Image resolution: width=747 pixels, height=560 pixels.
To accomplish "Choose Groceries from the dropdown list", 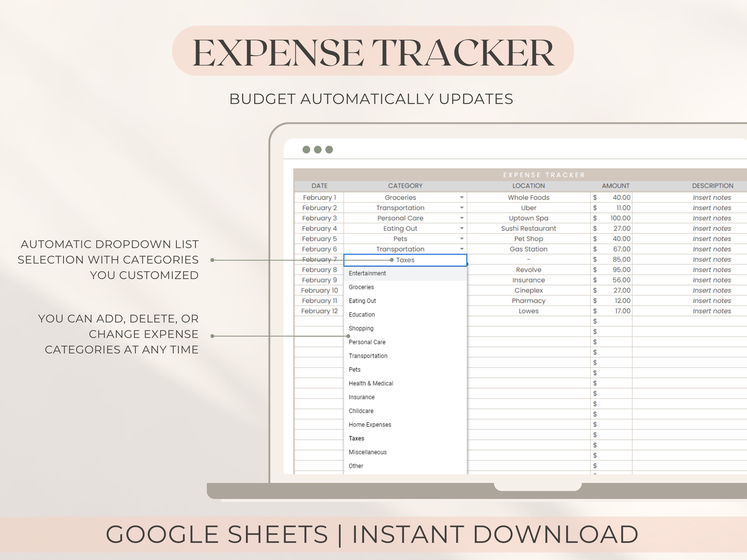I will tap(405, 287).
